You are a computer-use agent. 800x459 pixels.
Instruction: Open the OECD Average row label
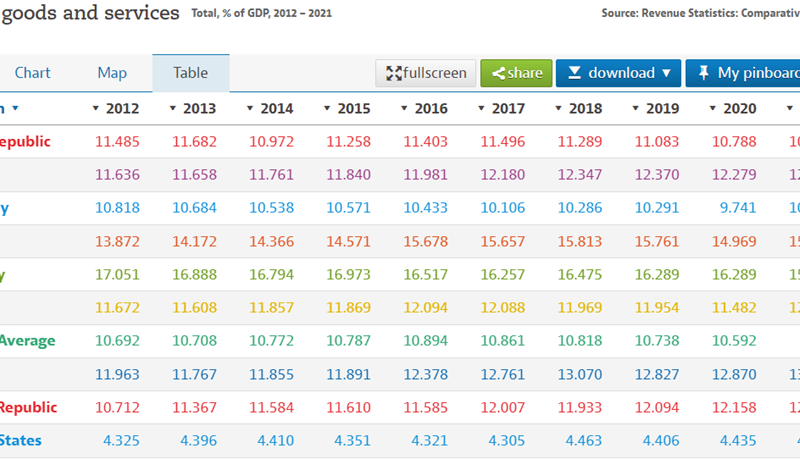click(x=27, y=341)
